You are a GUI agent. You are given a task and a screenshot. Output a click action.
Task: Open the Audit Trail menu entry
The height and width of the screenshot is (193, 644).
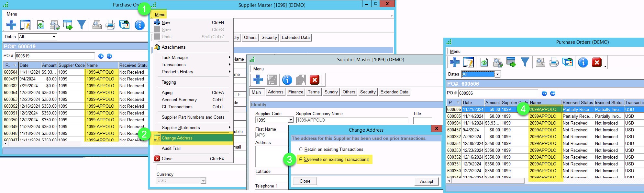pos(171,148)
